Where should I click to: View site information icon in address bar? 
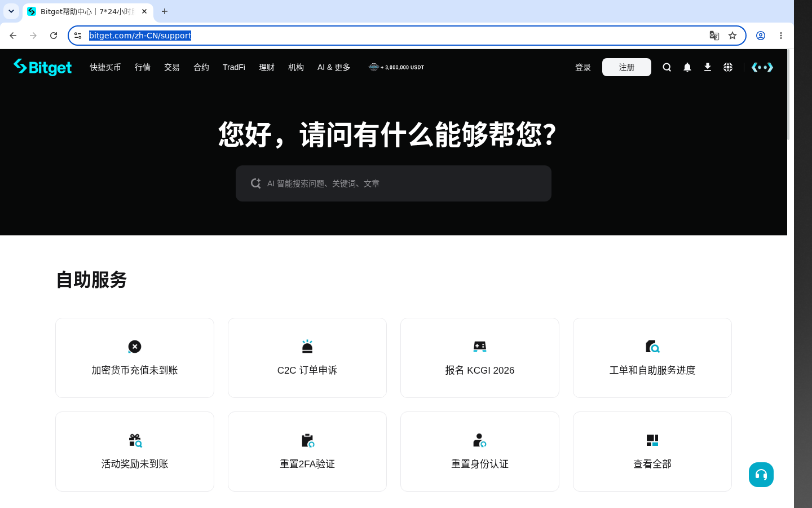[x=78, y=36]
